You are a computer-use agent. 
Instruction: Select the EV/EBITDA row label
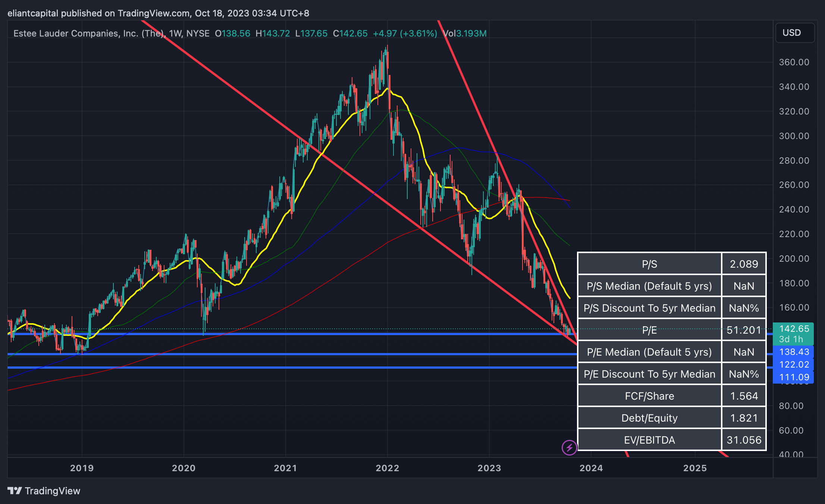pos(649,440)
